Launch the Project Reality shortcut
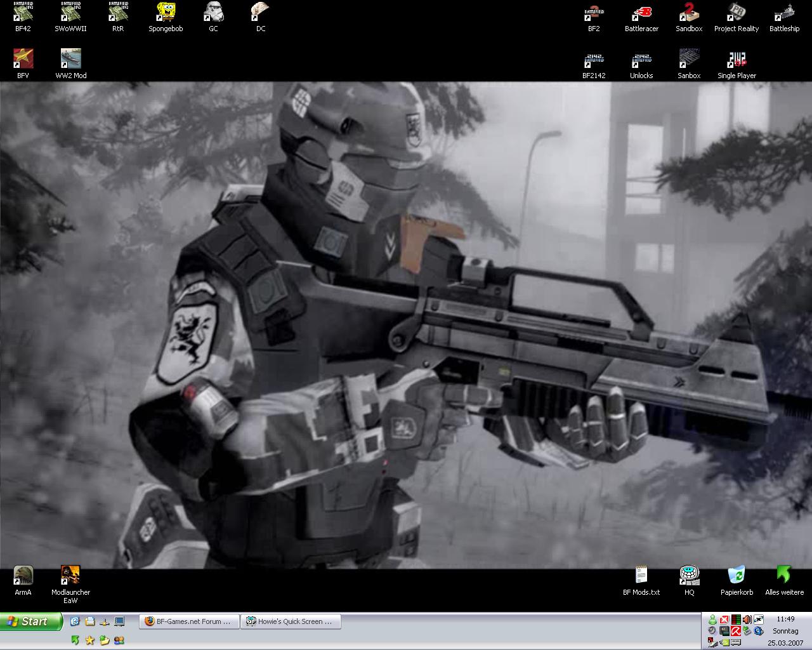 pos(737,17)
